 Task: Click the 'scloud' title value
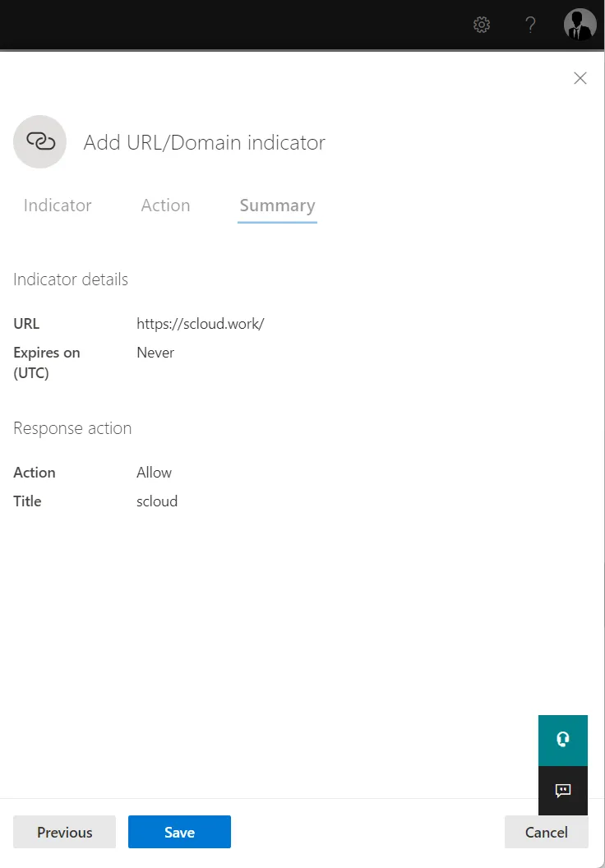tap(157, 501)
